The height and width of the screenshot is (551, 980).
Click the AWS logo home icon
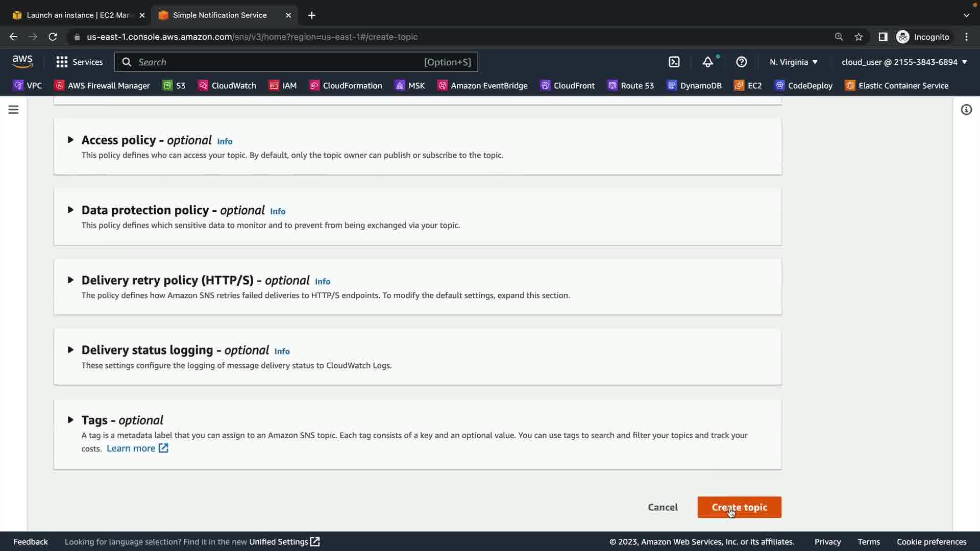tap(22, 62)
